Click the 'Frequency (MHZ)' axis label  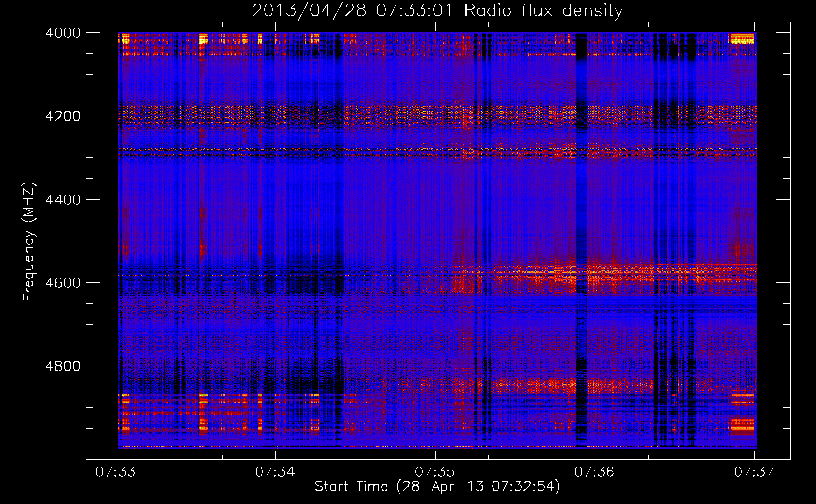pyautogui.click(x=29, y=242)
